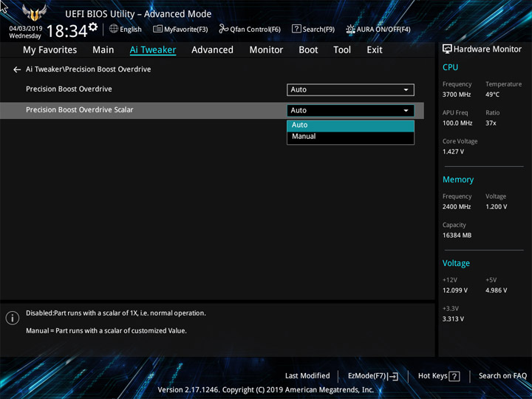This screenshot has width=532, height=399.
Task: Click the Precision Boost Overdrive Scalar row label
Action: point(79,109)
